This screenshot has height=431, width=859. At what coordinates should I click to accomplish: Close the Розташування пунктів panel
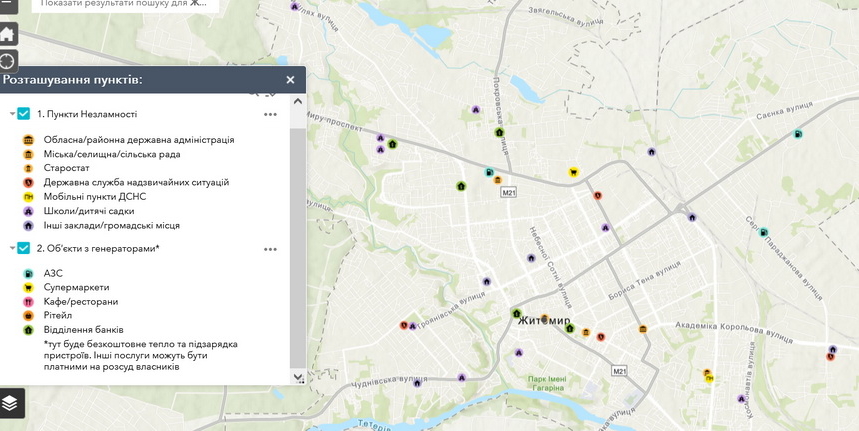pos(290,80)
